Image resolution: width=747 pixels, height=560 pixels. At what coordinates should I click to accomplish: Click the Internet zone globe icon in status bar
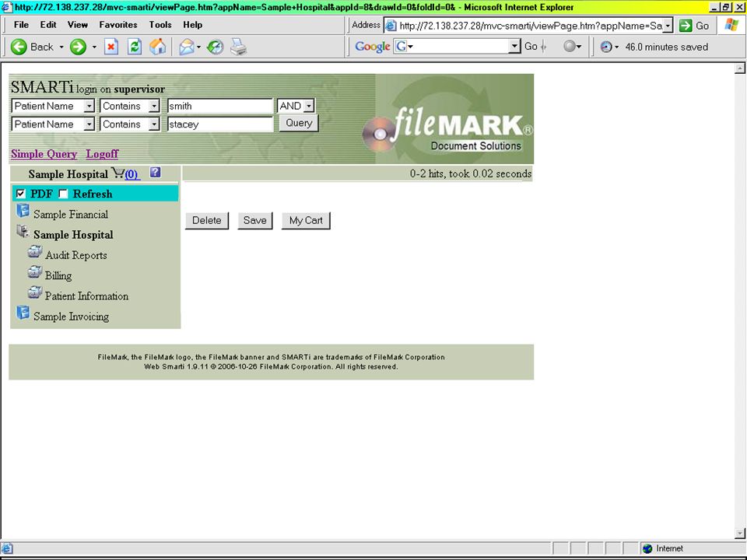647,548
